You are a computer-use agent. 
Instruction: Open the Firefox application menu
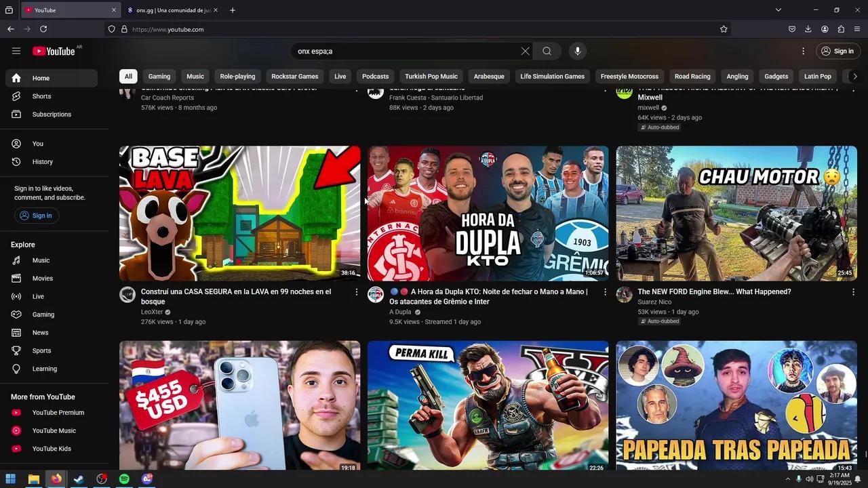857,29
